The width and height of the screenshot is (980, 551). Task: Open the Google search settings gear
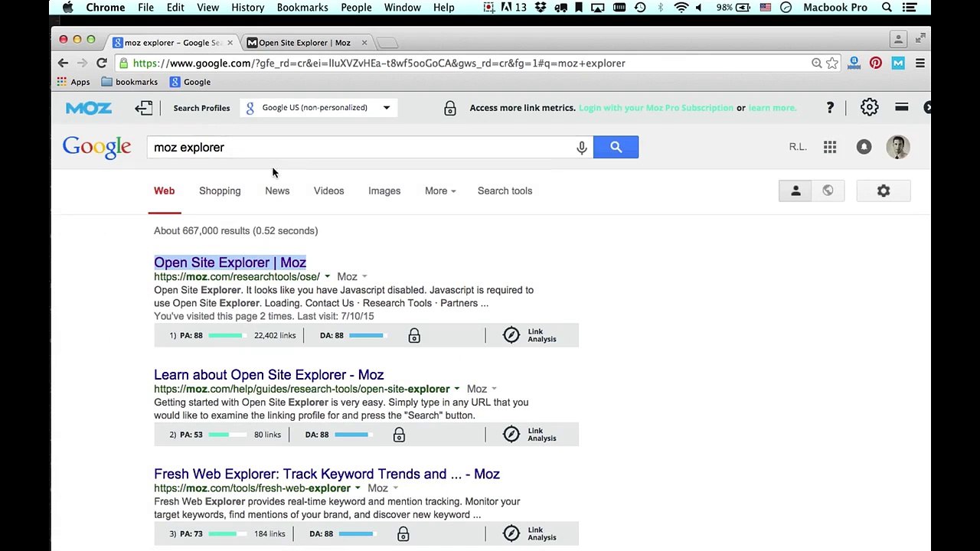point(884,191)
